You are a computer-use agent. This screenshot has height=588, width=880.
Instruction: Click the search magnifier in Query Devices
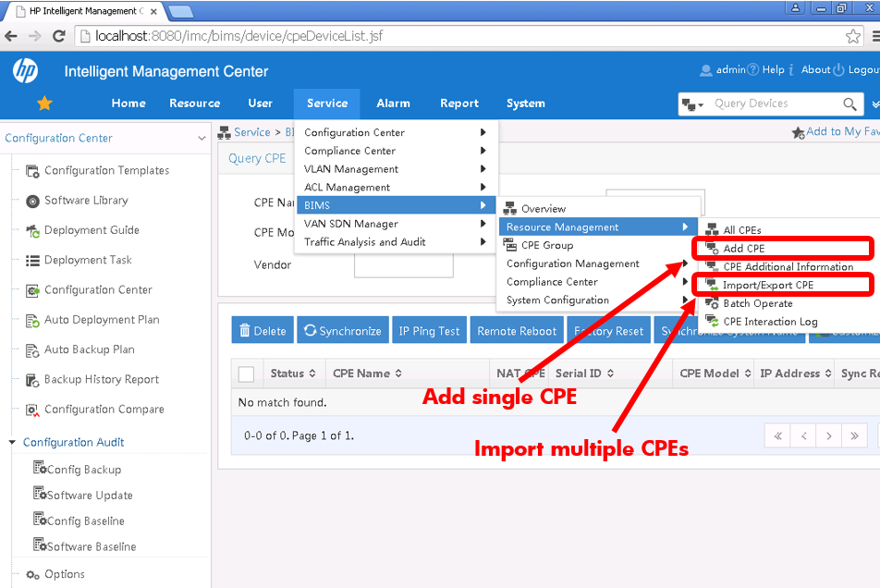pos(849,104)
